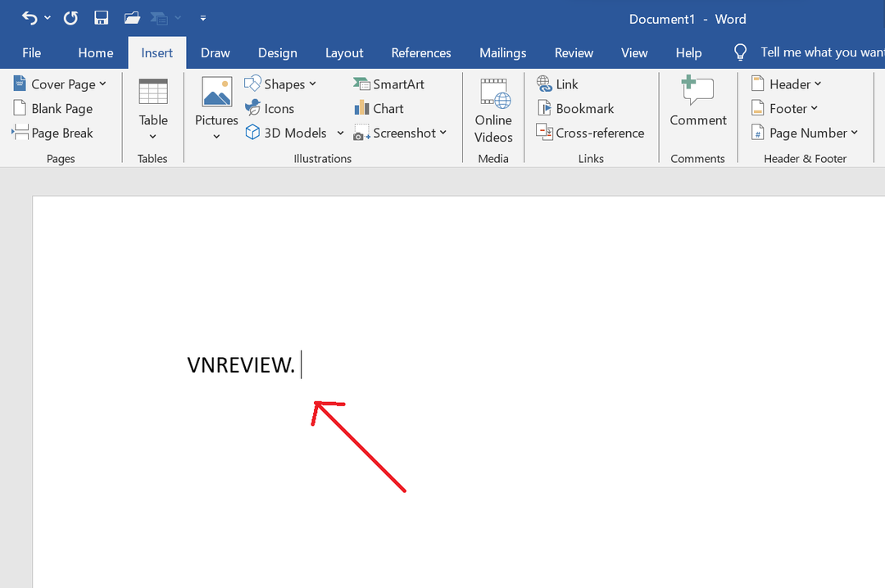Expand the Page Number menu
This screenshot has height=588, width=885.
pyautogui.click(x=805, y=133)
